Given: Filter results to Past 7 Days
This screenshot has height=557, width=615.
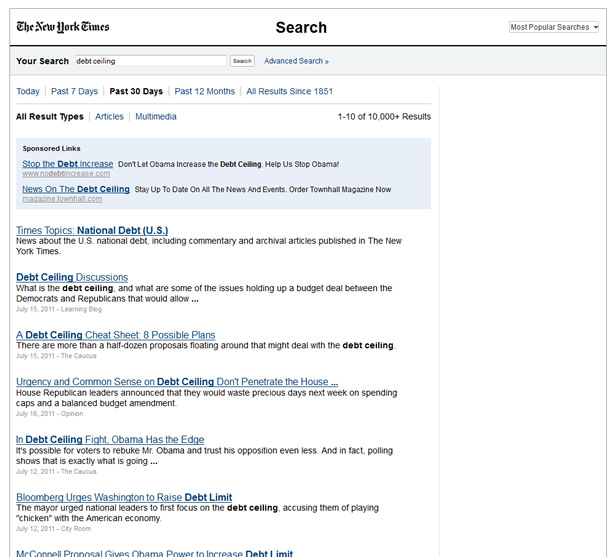Looking at the screenshot, I should point(74,91).
